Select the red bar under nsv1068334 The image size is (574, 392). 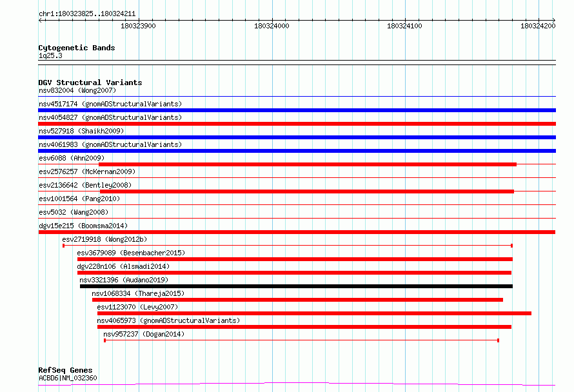(297, 300)
